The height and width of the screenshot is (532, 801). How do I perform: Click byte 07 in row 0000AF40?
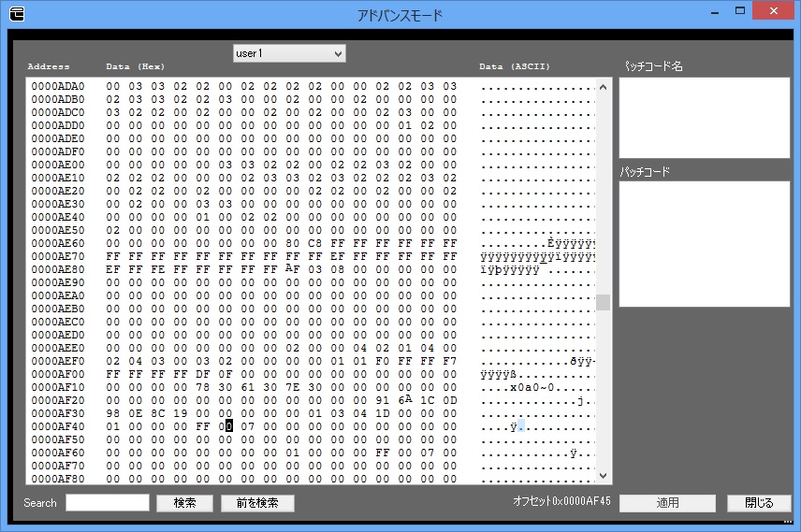[x=248, y=427]
